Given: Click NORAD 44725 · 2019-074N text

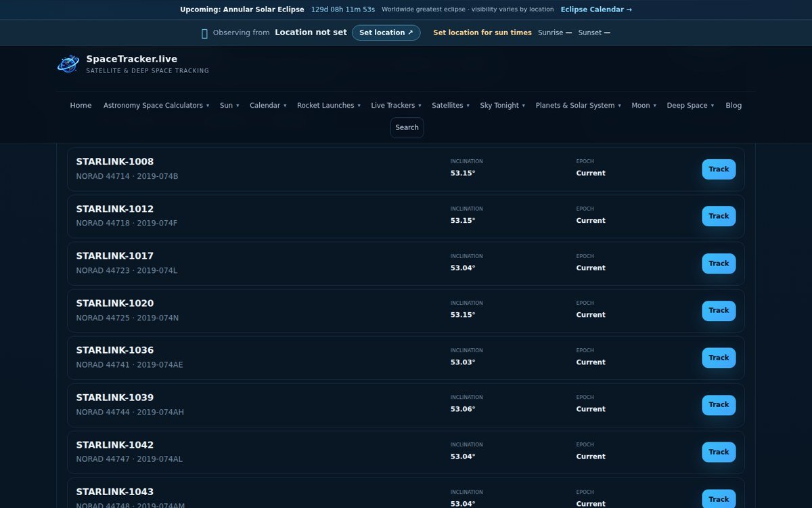Looking at the screenshot, I should click(127, 318).
